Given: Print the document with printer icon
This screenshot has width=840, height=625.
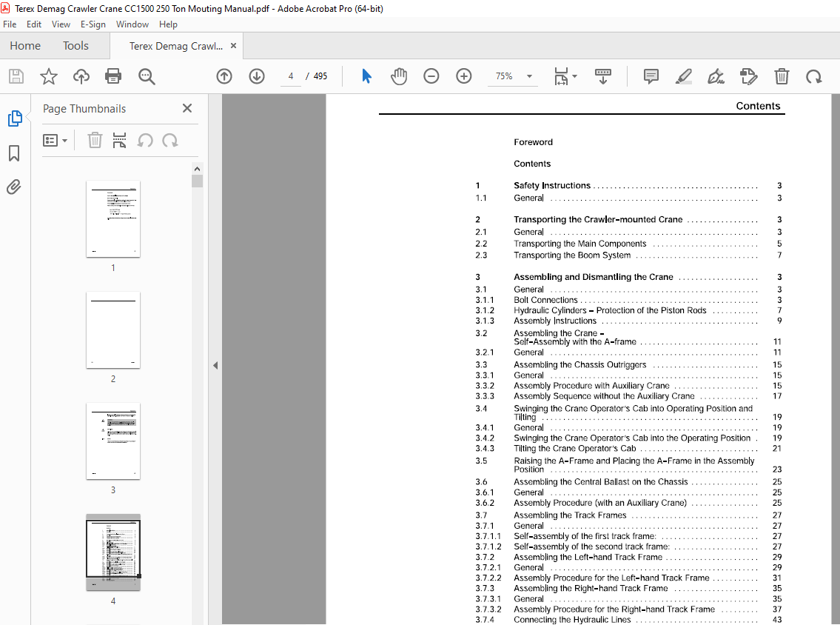Looking at the screenshot, I should pos(113,77).
